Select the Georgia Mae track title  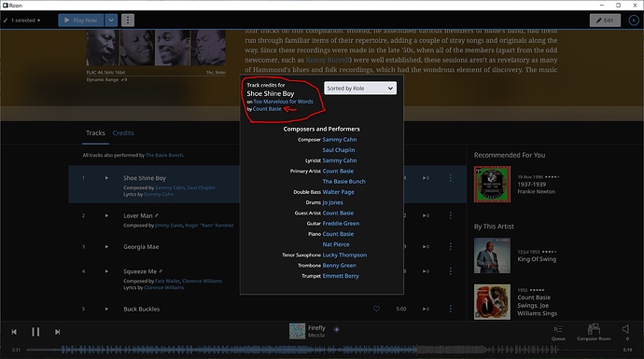click(x=141, y=247)
